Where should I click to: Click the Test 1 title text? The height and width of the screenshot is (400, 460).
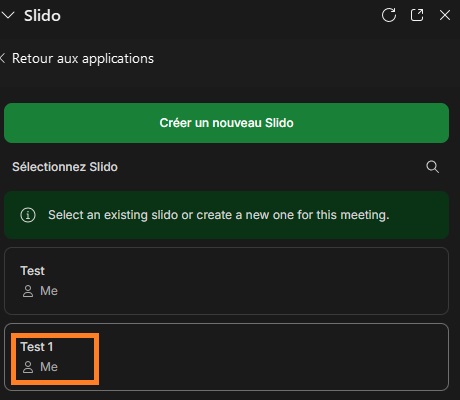(x=37, y=347)
